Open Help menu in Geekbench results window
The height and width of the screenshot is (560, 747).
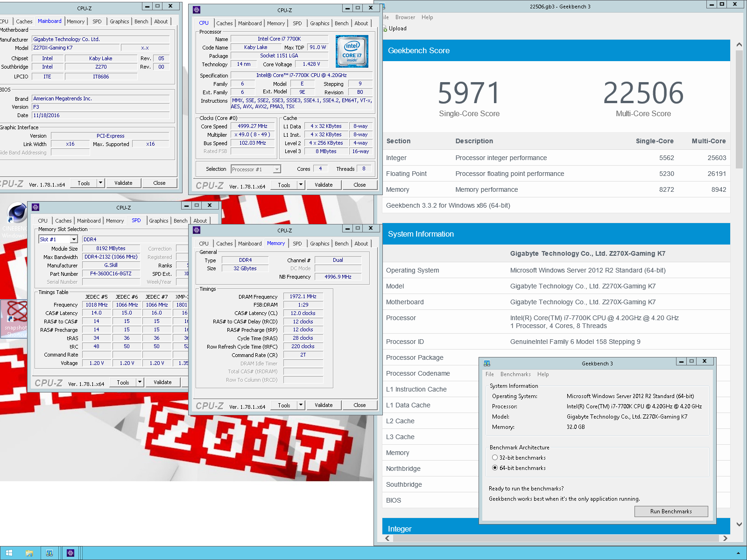pos(427,17)
